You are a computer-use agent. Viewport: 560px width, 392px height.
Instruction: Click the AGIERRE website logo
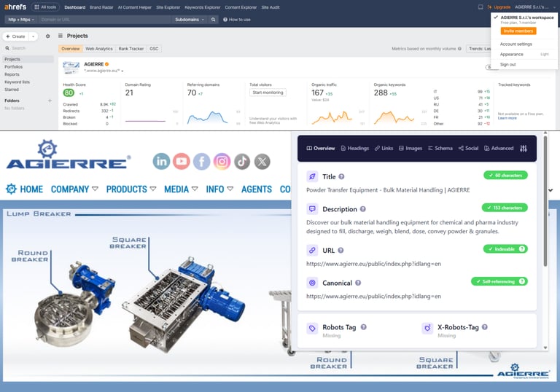point(69,154)
